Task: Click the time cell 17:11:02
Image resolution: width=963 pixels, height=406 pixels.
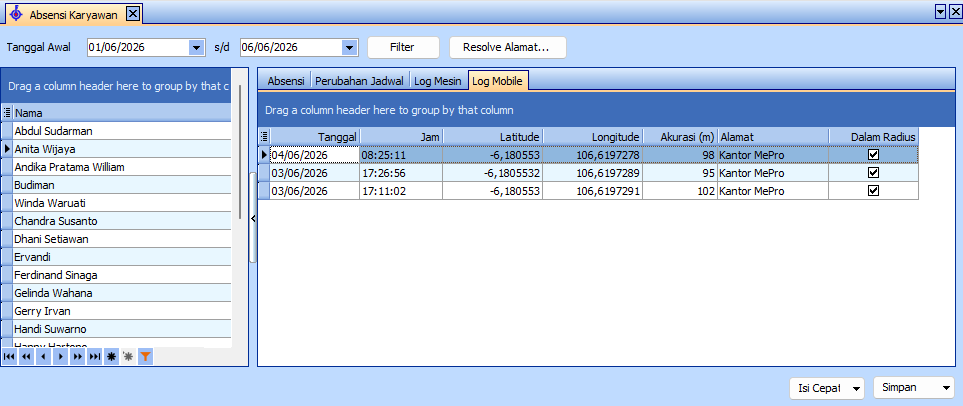Action: click(x=401, y=191)
